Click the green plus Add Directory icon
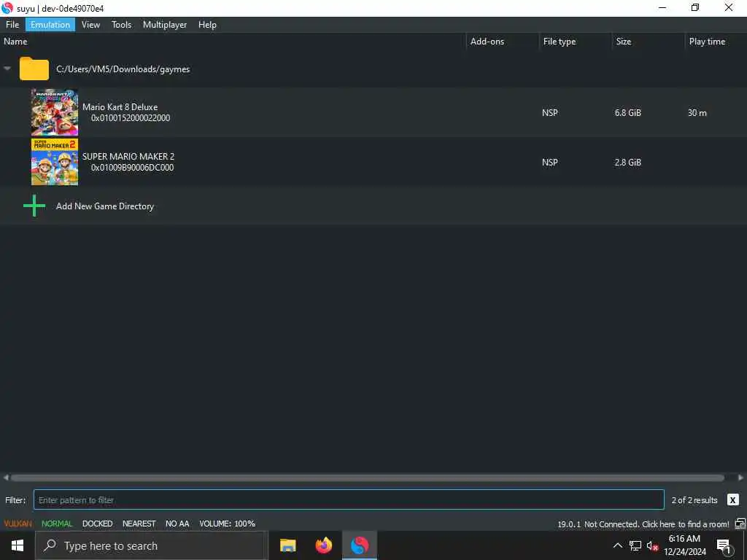Screen dimensions: 747x560 34,206
